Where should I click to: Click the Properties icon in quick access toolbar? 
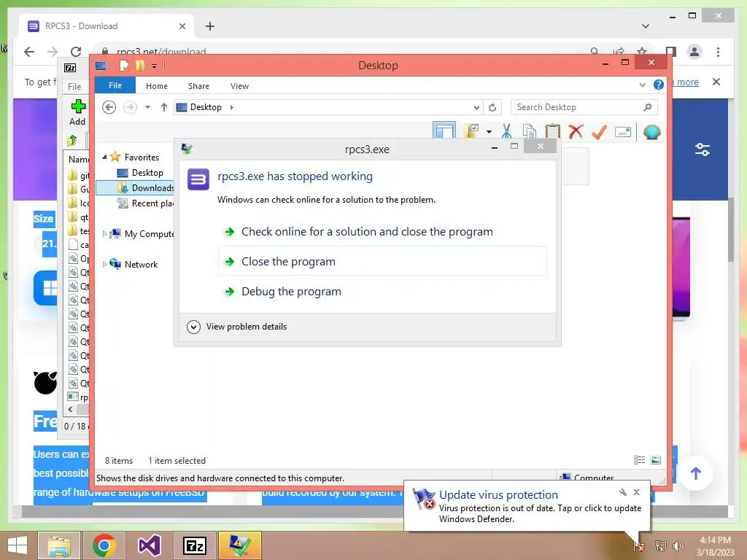(x=124, y=66)
